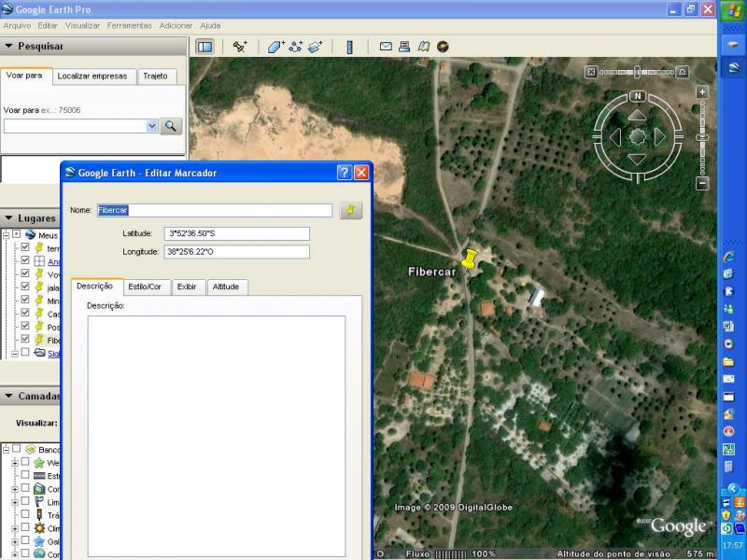Select the add path toolbar icon
747x560 pixels.
[x=296, y=47]
